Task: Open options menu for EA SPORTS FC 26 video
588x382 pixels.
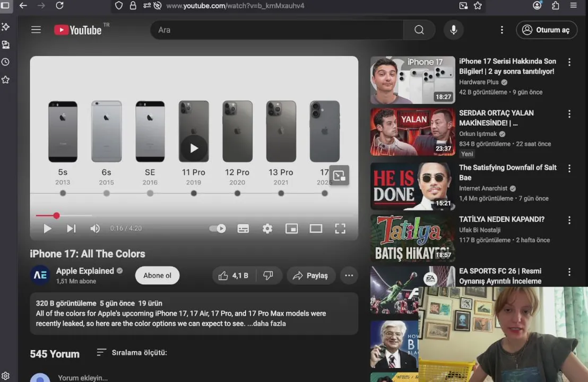Action: [x=569, y=272]
